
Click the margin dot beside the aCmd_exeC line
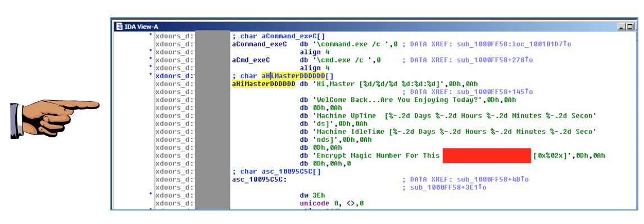[x=151, y=59]
